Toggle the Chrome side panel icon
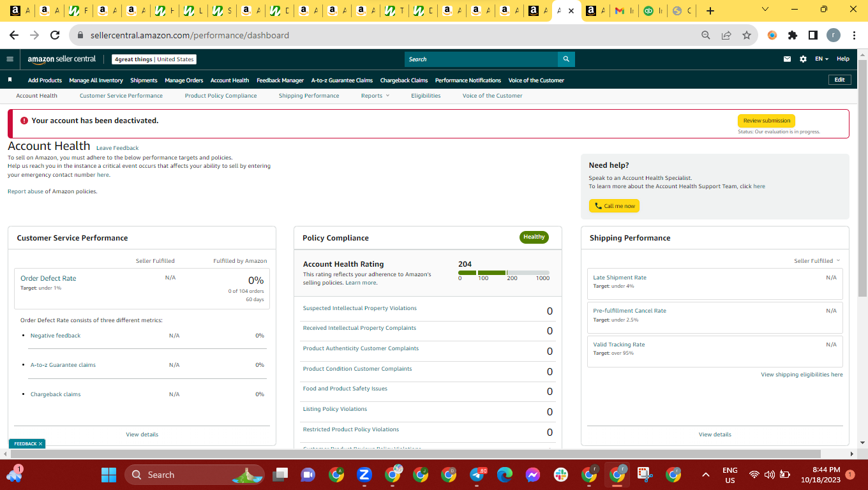The height and width of the screenshot is (490, 868). pos(813,35)
